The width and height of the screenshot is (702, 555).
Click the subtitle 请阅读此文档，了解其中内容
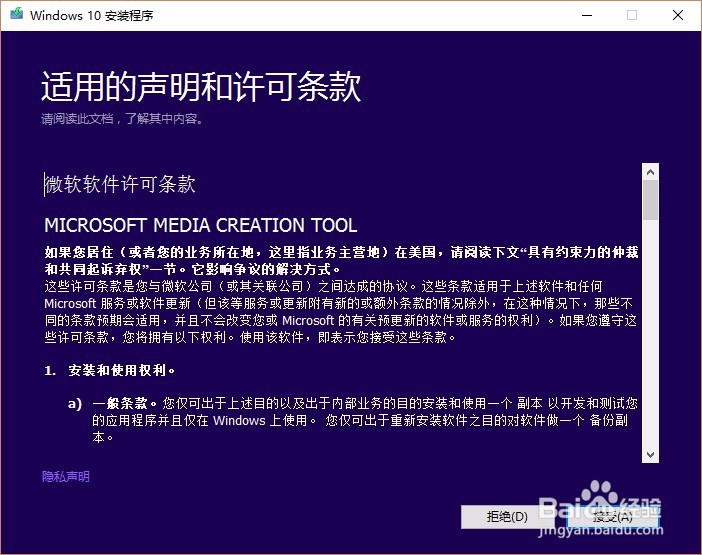coord(122,119)
